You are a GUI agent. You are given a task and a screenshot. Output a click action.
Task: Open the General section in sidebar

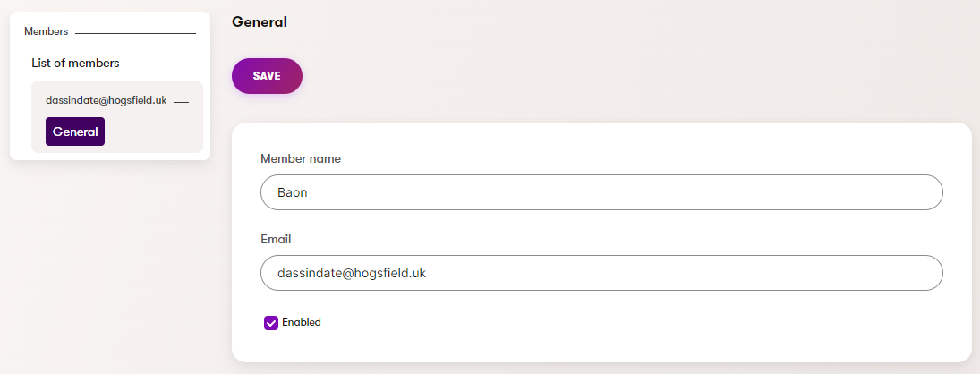[75, 132]
